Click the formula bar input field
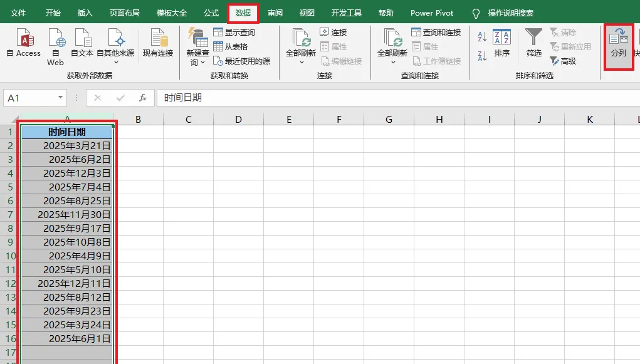 [398, 98]
